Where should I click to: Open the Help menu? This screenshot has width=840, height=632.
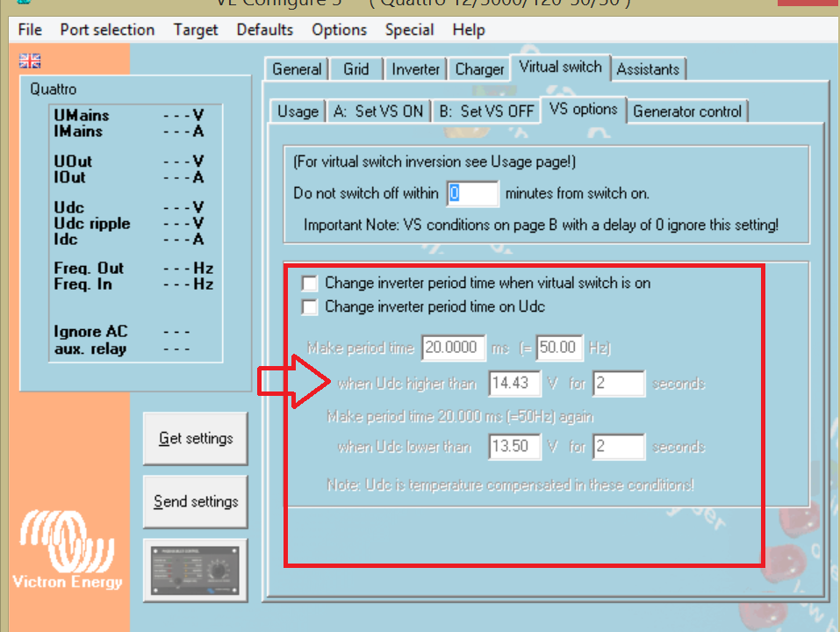pos(468,30)
